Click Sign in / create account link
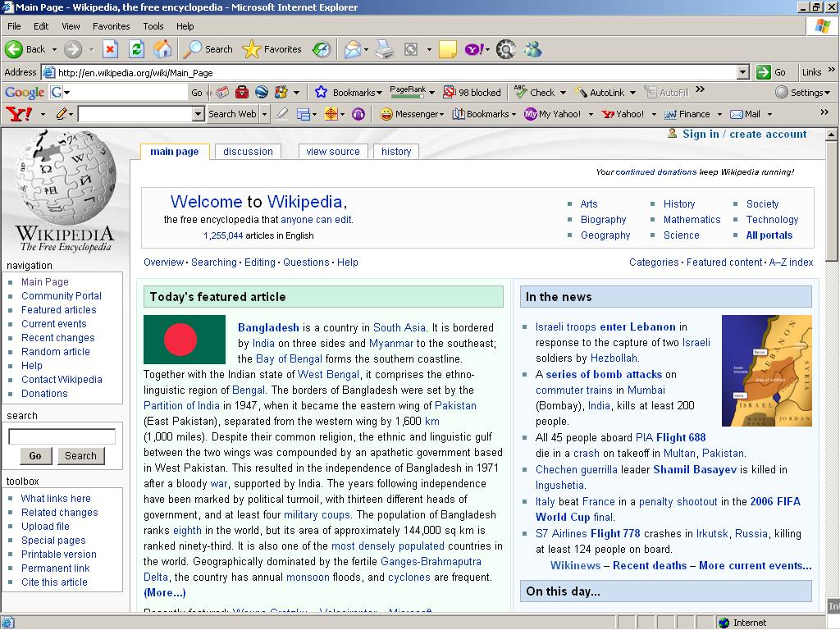Viewport: 840px width, 630px height. click(744, 134)
